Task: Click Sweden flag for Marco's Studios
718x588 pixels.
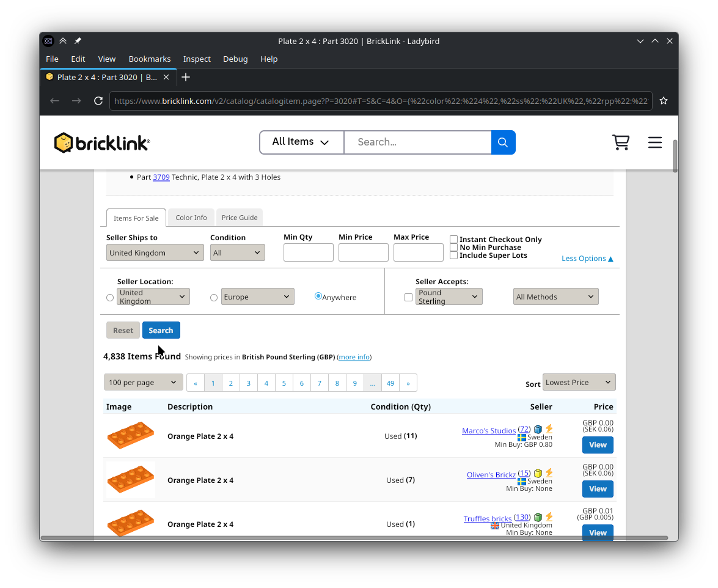Action: 522,438
